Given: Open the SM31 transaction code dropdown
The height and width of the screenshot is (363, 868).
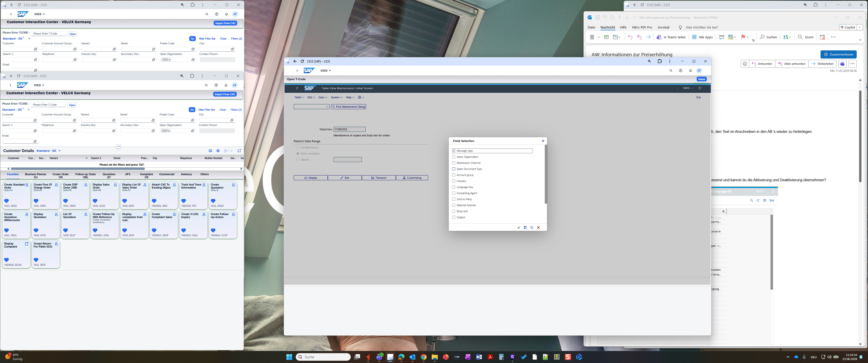Looking at the screenshot, I should tap(688, 88).
